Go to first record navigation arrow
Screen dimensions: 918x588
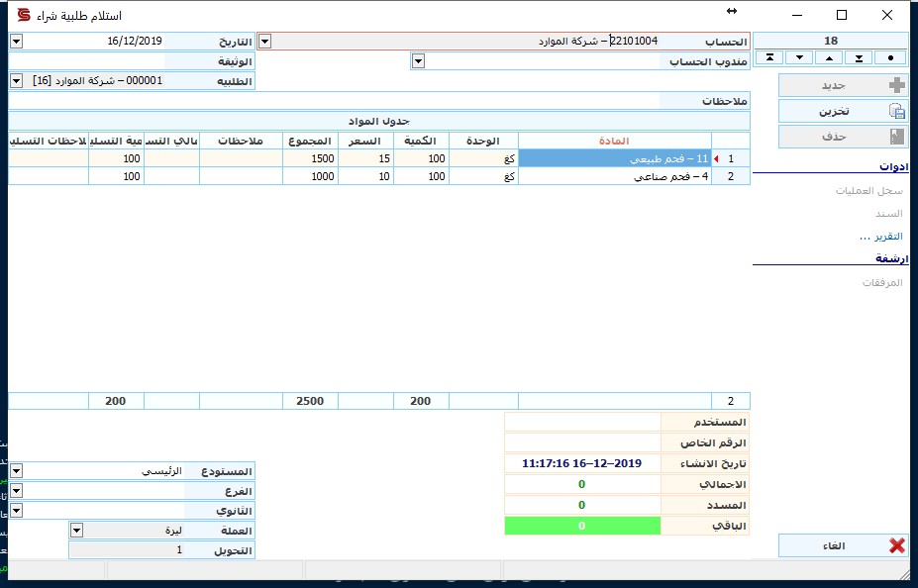[x=769, y=57]
